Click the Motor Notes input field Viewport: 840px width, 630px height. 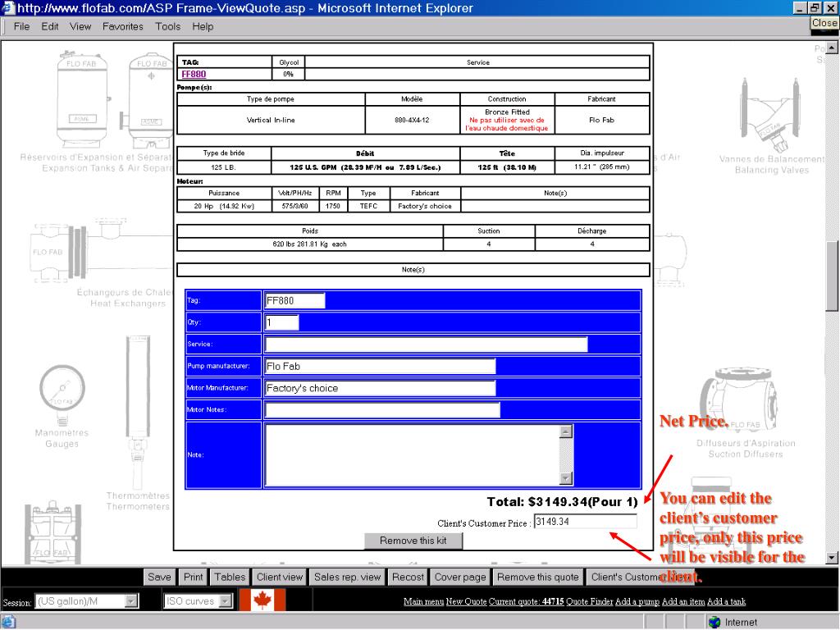(382, 410)
